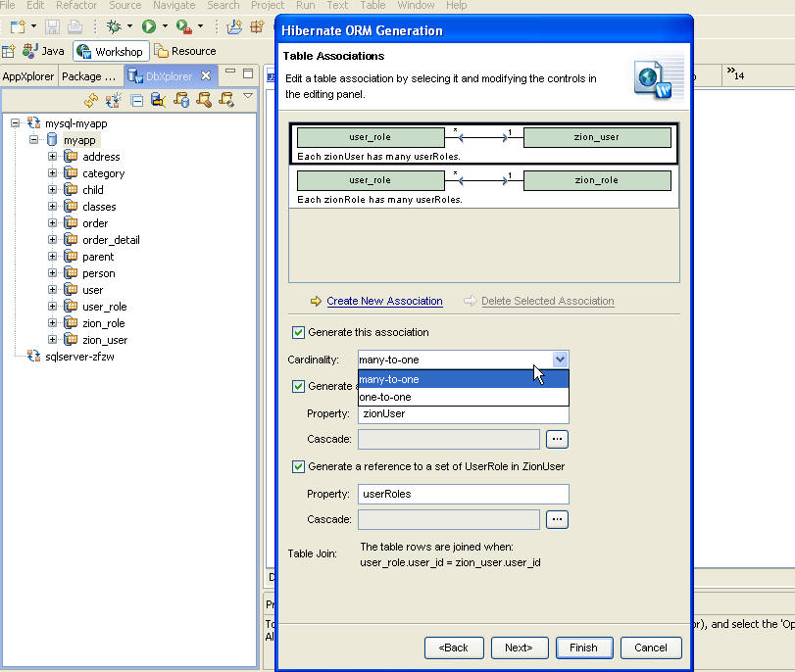Viewport: 795px width, 672px height.
Task: Click the sqlserver-zfzw connection icon
Action: pos(33,356)
